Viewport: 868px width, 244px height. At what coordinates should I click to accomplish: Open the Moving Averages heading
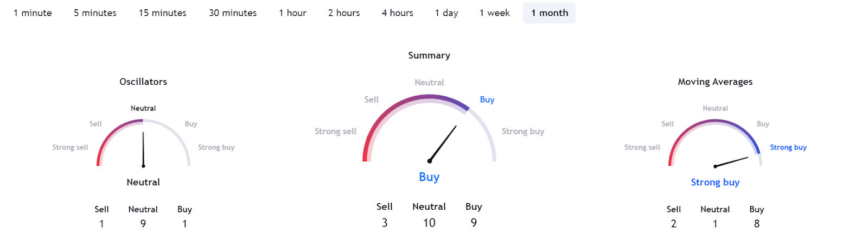[715, 82]
